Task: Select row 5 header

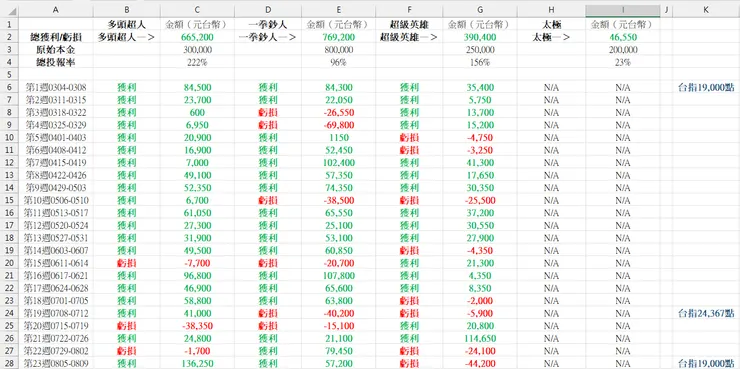Action: (x=9, y=75)
